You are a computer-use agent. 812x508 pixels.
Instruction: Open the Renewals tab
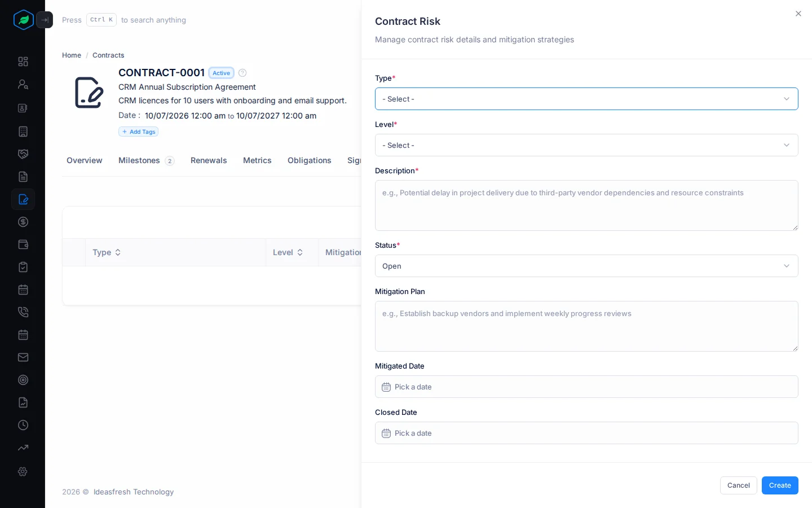pos(209,160)
